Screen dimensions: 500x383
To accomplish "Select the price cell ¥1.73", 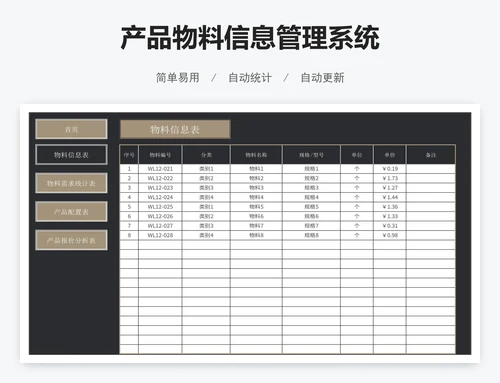I will pyautogui.click(x=390, y=178).
